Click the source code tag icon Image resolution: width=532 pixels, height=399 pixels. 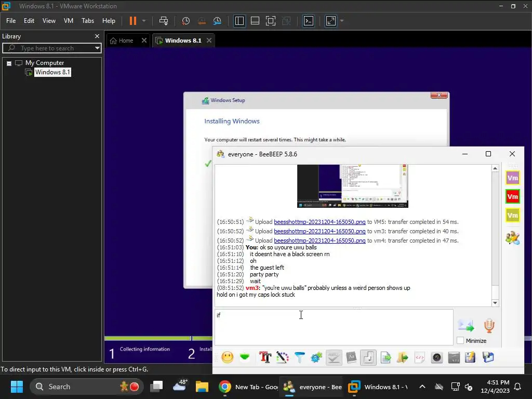(x=420, y=357)
